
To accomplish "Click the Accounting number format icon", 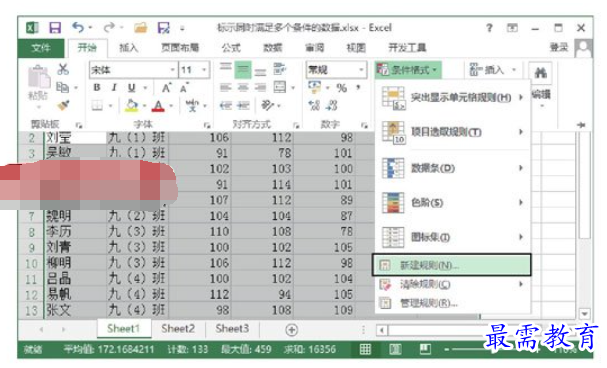I will 314,87.
